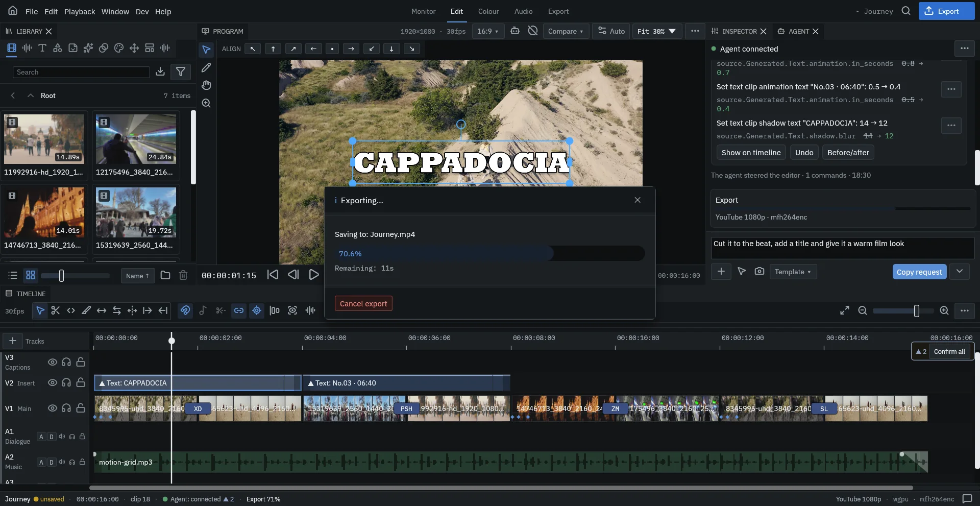Toggle the V2 Insert track headphones
The width and height of the screenshot is (980, 506).
tap(66, 382)
